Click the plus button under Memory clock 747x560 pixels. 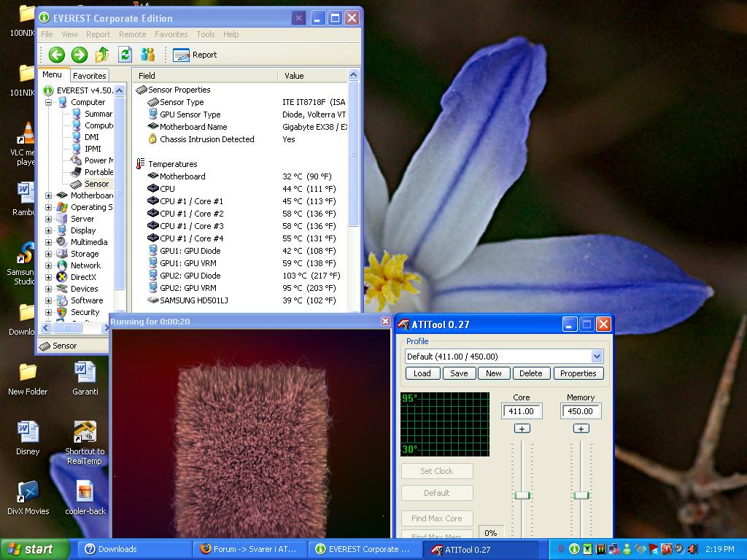coord(581,429)
